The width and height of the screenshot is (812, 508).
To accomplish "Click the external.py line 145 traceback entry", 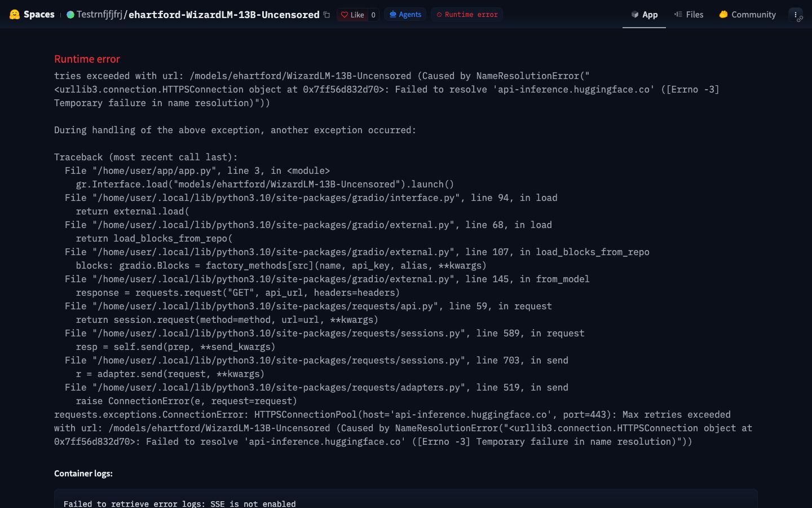I will click(x=327, y=279).
